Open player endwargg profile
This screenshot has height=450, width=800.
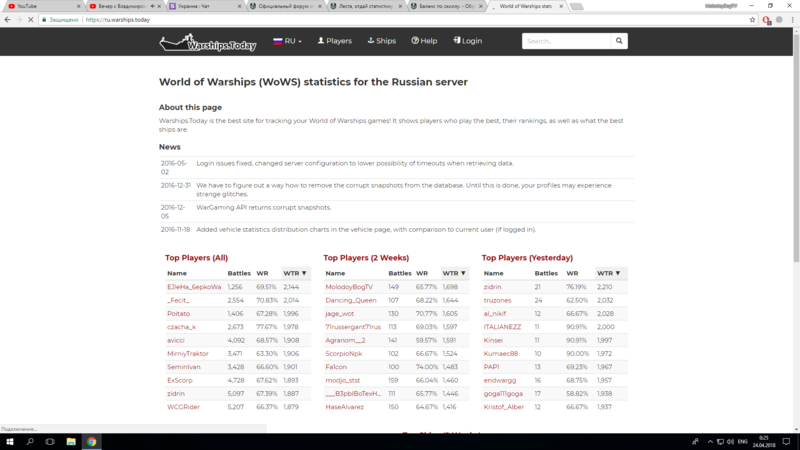pos(500,380)
